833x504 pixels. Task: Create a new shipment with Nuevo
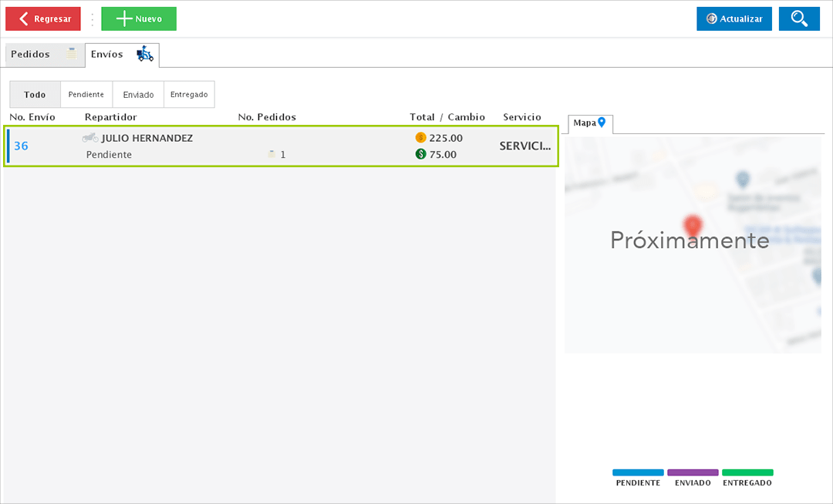coord(139,19)
